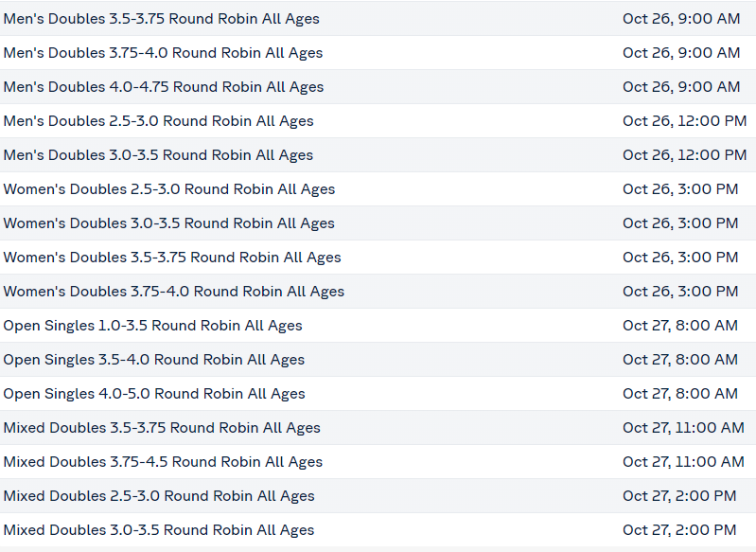756x552 pixels.
Task: Select Open Singles 1.0-3.5 Round Robin
Action: (x=152, y=326)
